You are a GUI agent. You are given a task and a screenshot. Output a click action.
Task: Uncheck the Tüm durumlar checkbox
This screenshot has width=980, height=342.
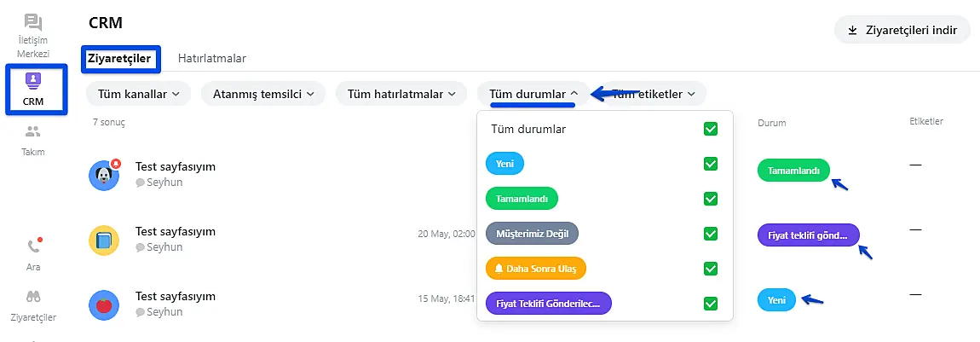[x=711, y=130]
